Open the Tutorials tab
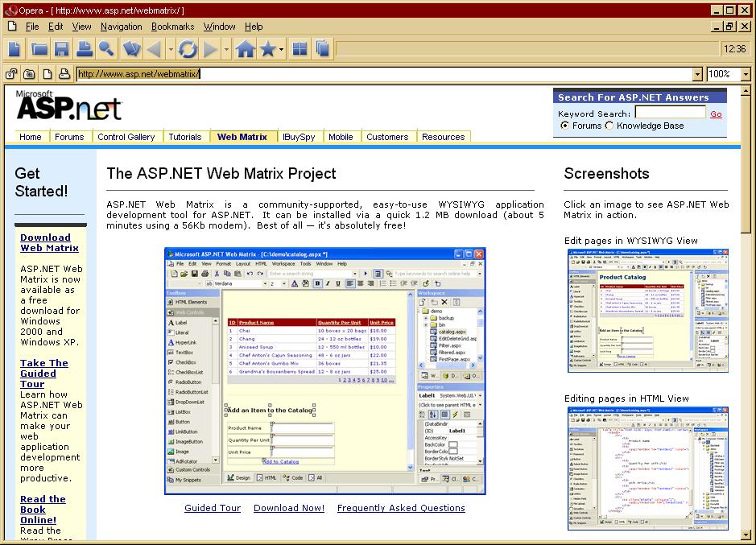756x545 pixels. pos(185,137)
